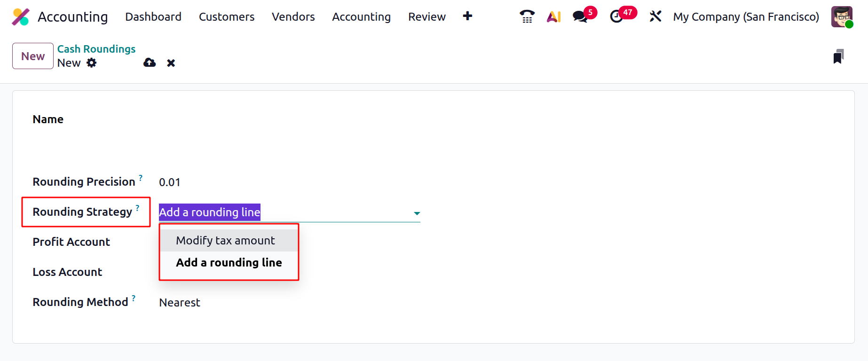Choose Add a rounding line option
This screenshot has height=361, width=868.
229,263
